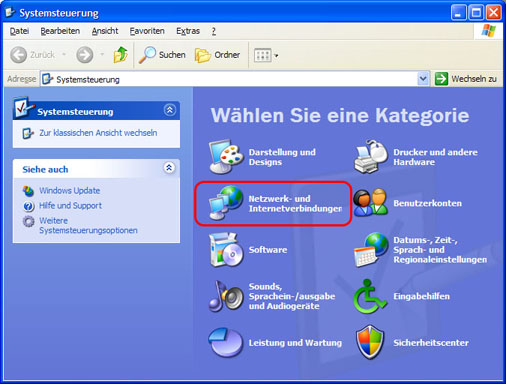Click the Systemsteuerung address field
The height and width of the screenshot is (384, 506).
tap(229, 79)
